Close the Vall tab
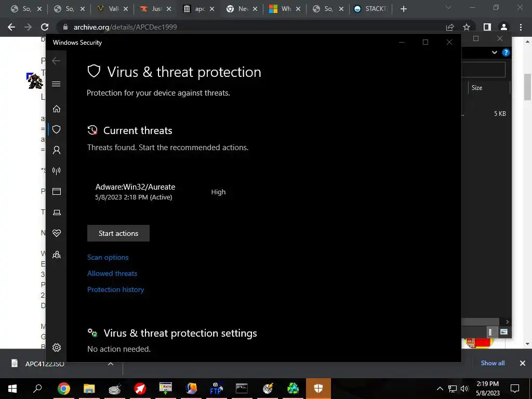 pos(126,9)
